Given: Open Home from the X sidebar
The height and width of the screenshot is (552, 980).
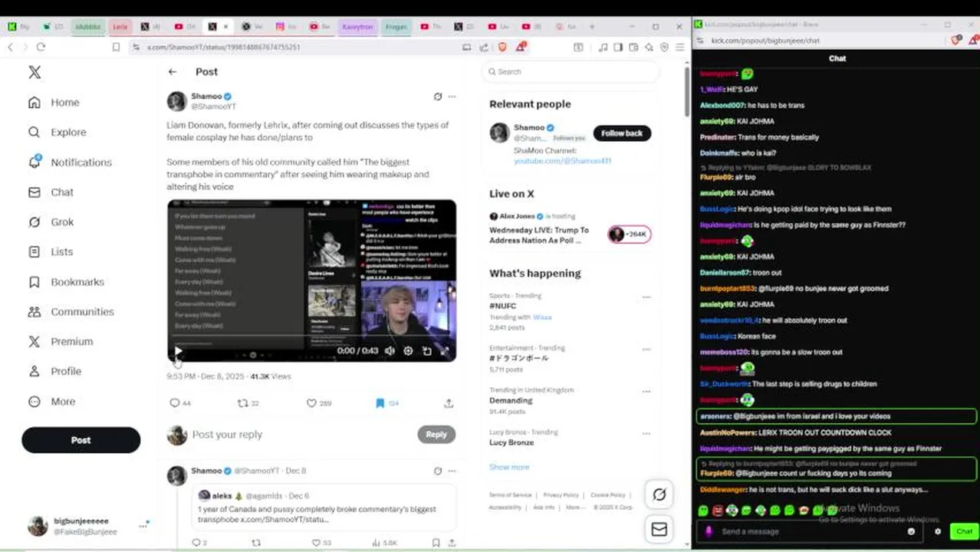Looking at the screenshot, I should click(54, 102).
